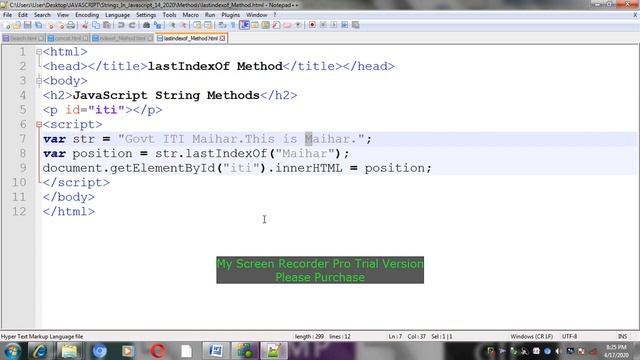Open the Windows Start button
Viewport: 640px width, 360px height.
[12, 351]
